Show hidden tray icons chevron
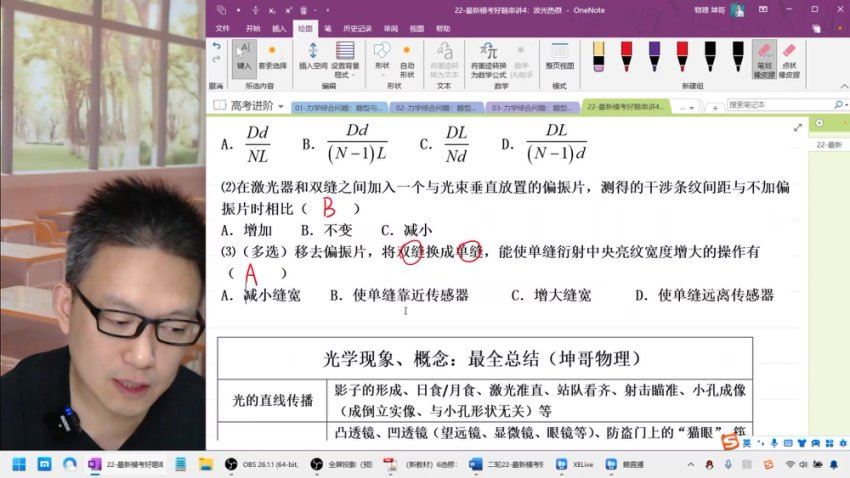The image size is (850, 478). click(x=691, y=464)
